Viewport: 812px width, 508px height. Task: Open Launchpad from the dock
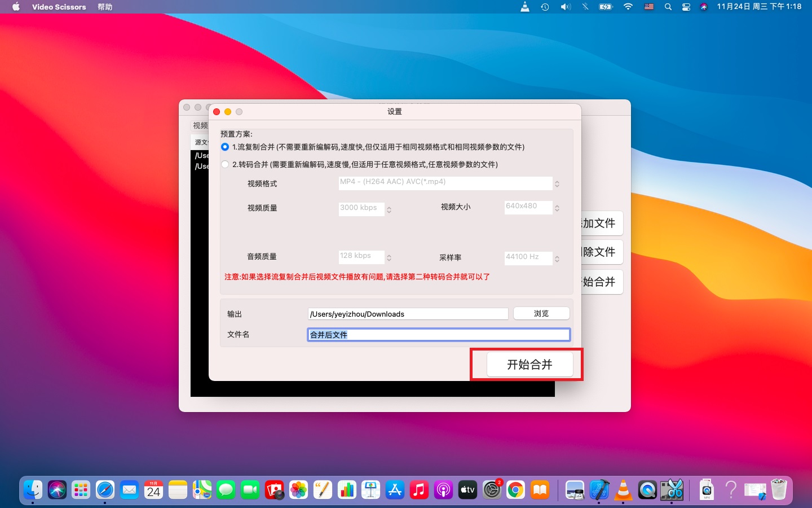point(81,490)
